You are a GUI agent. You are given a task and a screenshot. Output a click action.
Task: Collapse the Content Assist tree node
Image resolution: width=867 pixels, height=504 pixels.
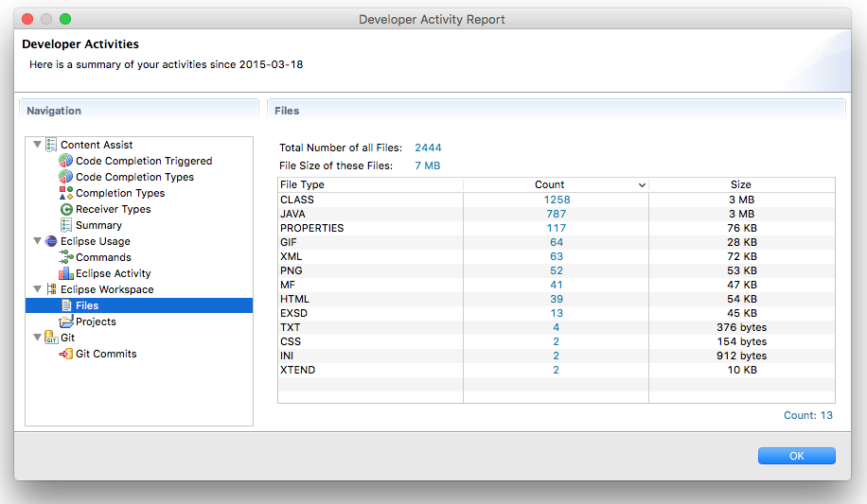(38, 146)
